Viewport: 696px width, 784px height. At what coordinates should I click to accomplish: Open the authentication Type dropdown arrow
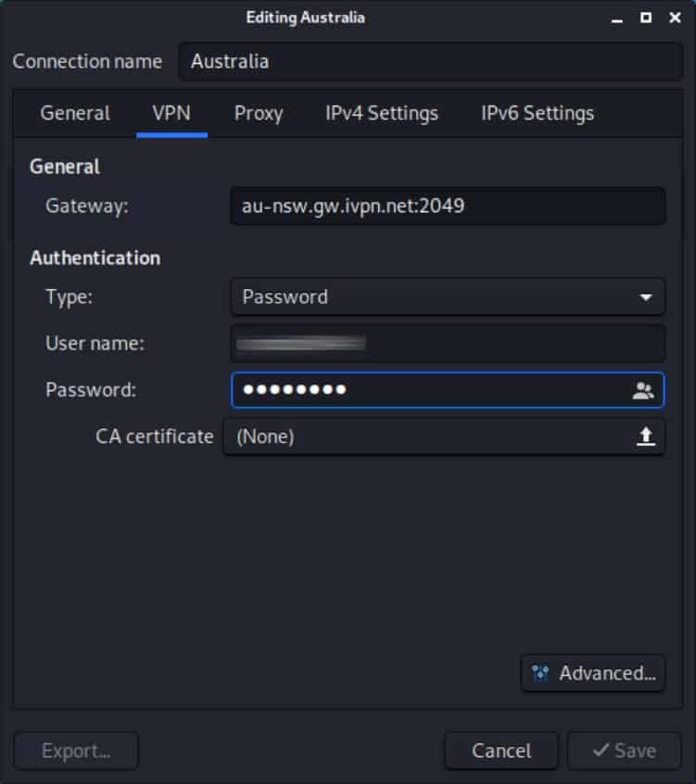[x=646, y=297]
